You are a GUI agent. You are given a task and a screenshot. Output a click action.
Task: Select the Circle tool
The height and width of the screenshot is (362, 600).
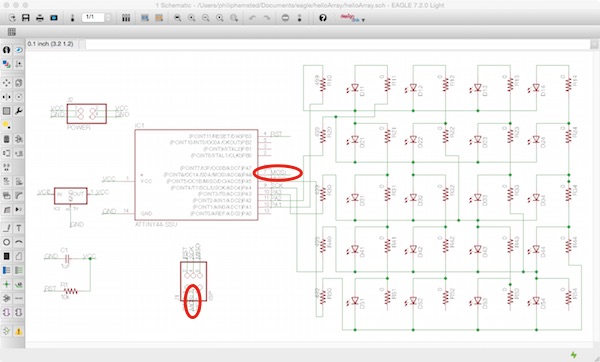[7, 242]
